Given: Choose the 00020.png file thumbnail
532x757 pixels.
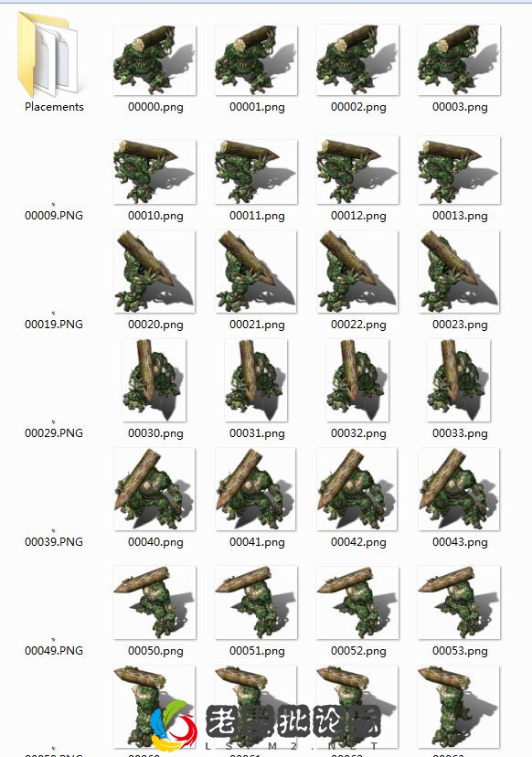Looking at the screenshot, I should [x=154, y=272].
